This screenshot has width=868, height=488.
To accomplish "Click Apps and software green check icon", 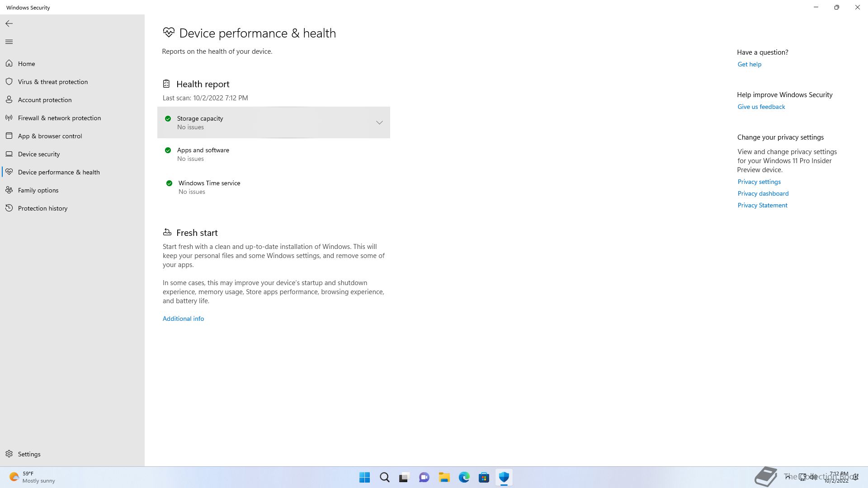I will (168, 150).
